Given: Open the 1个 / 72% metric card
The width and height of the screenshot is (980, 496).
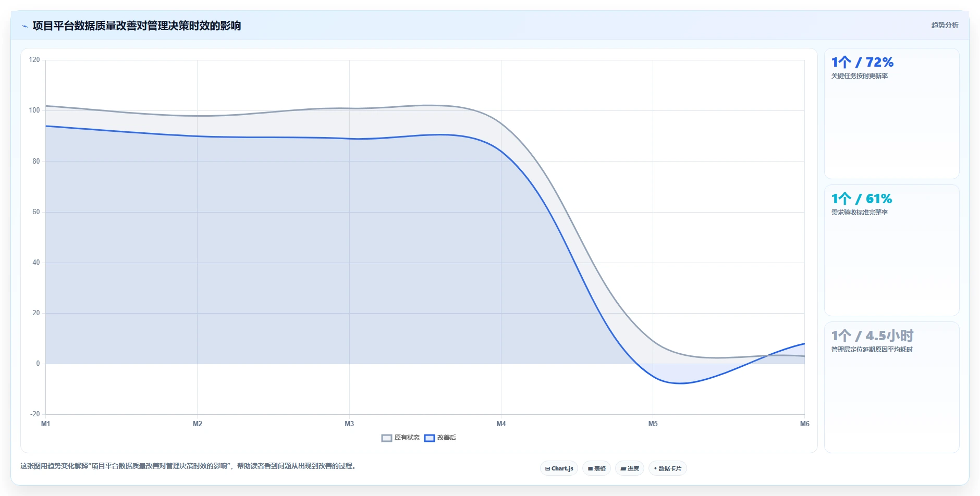Looking at the screenshot, I should (x=891, y=114).
